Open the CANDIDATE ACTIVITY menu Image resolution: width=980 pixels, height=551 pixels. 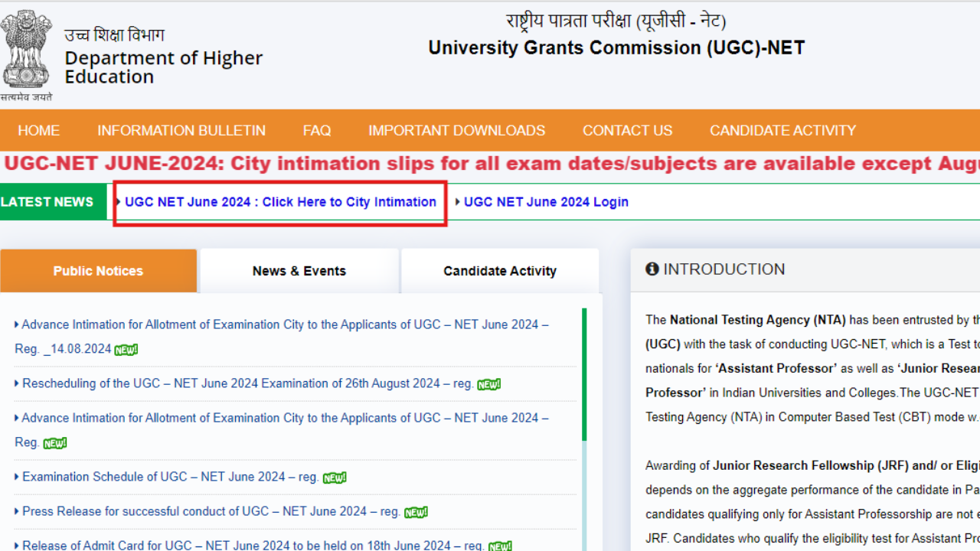tap(783, 131)
